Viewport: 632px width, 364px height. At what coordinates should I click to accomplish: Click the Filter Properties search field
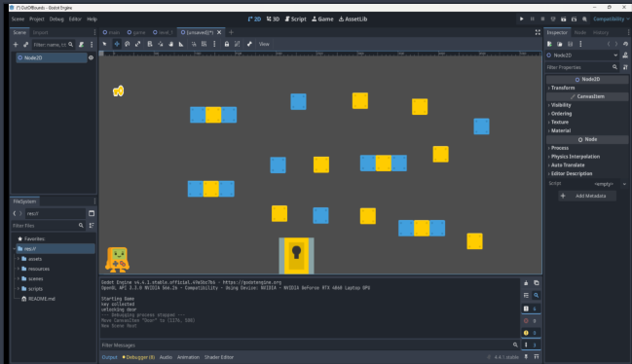pos(582,67)
